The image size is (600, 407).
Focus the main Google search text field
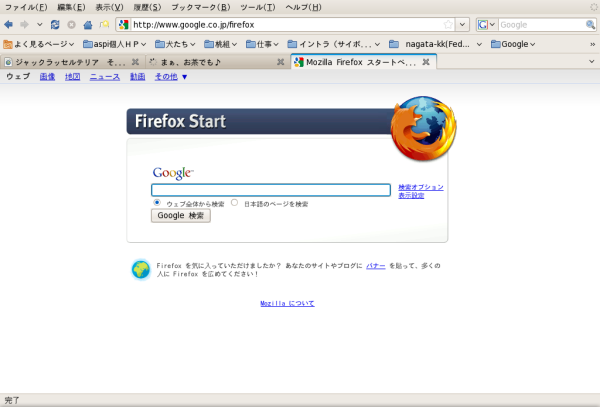tap(271, 190)
